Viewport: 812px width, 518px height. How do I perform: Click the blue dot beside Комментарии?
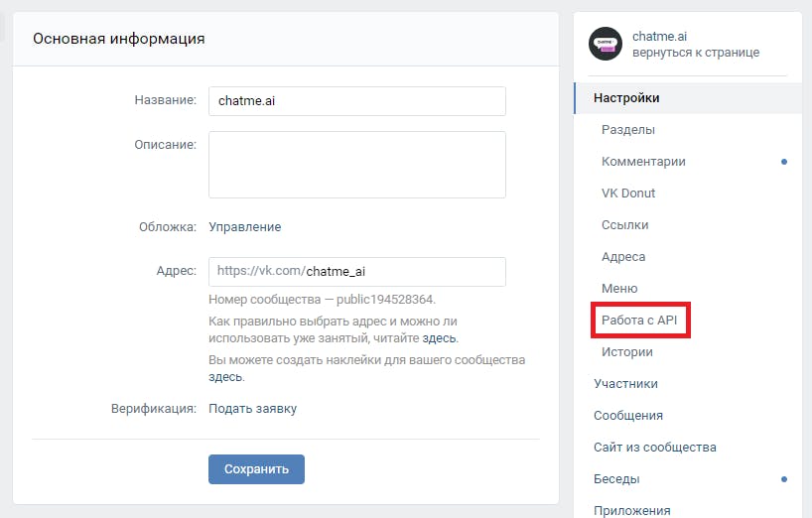pos(784,162)
